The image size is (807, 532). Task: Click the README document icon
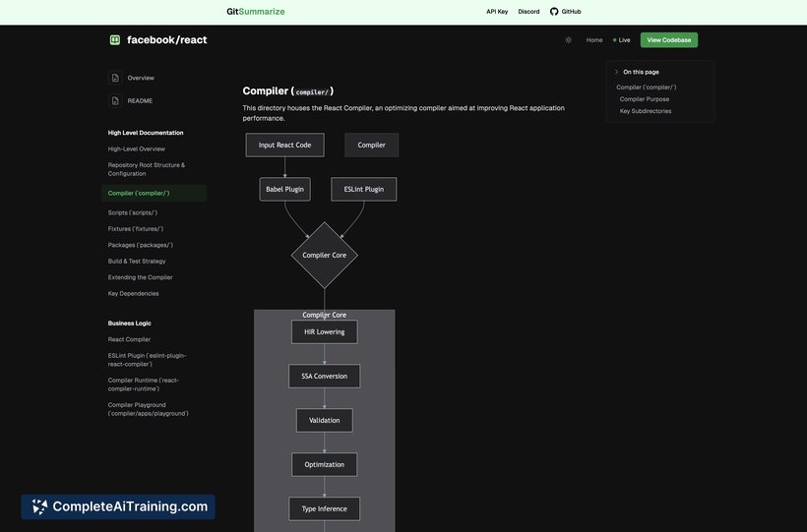115,101
